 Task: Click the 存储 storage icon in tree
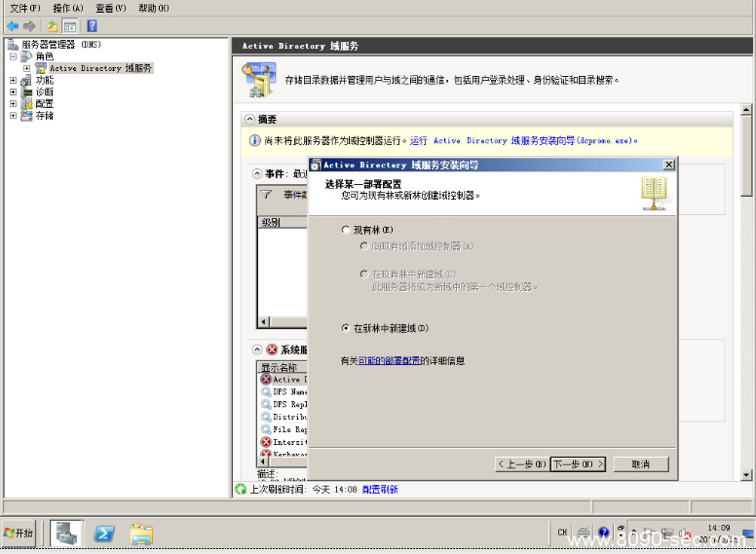[26, 115]
